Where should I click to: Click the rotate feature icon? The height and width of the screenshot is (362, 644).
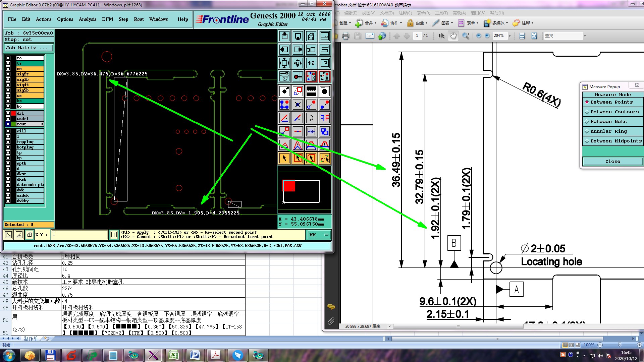pos(311,118)
